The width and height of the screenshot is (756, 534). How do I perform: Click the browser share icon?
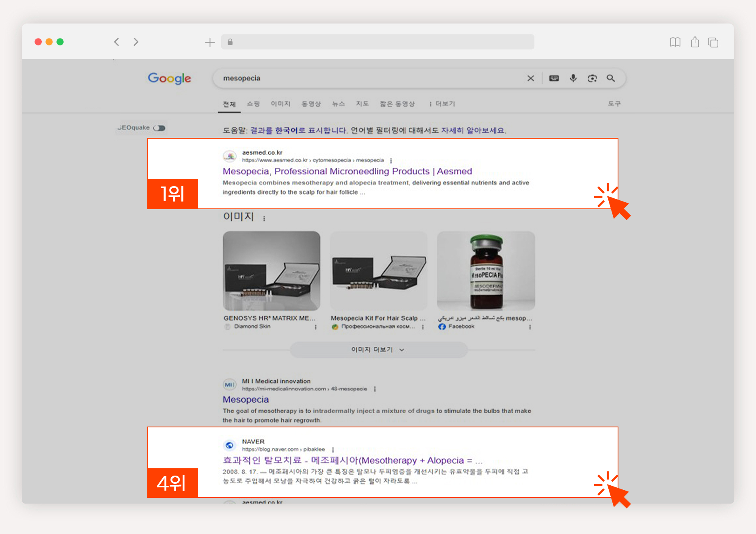pos(695,42)
